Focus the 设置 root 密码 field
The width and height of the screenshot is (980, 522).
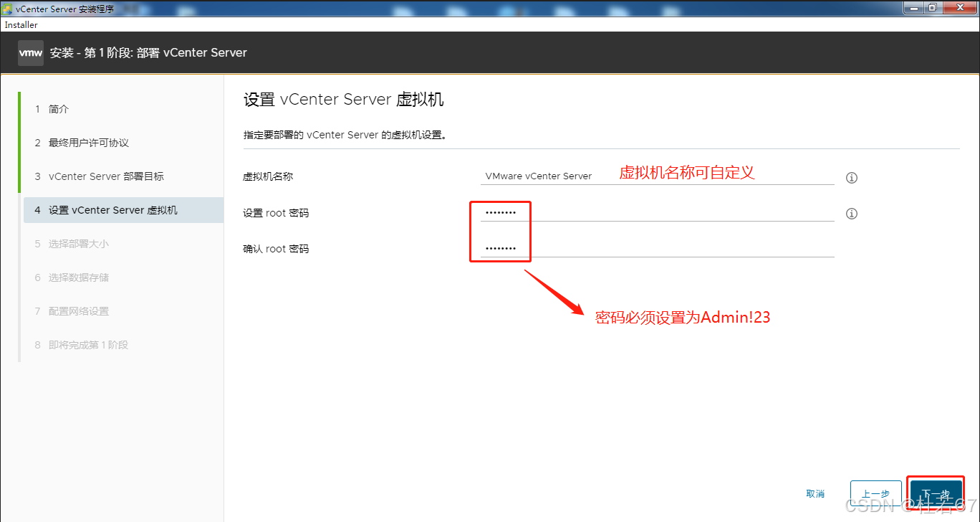tap(657, 212)
